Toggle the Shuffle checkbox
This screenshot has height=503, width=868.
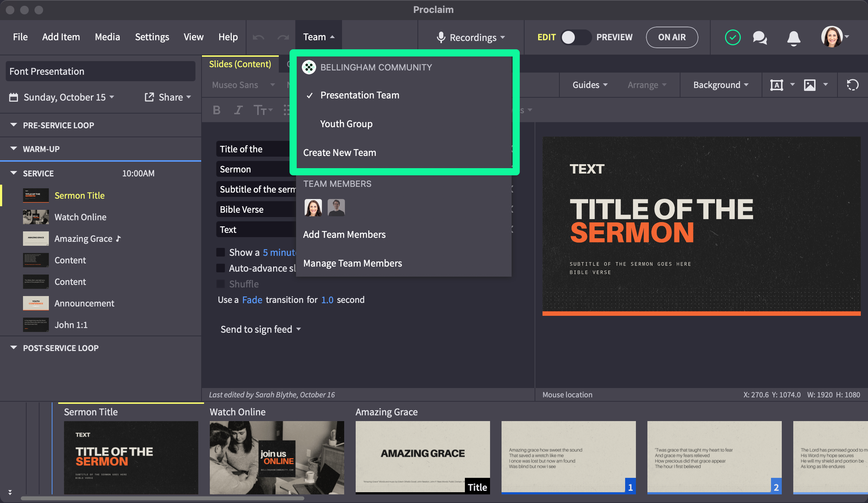click(x=221, y=284)
